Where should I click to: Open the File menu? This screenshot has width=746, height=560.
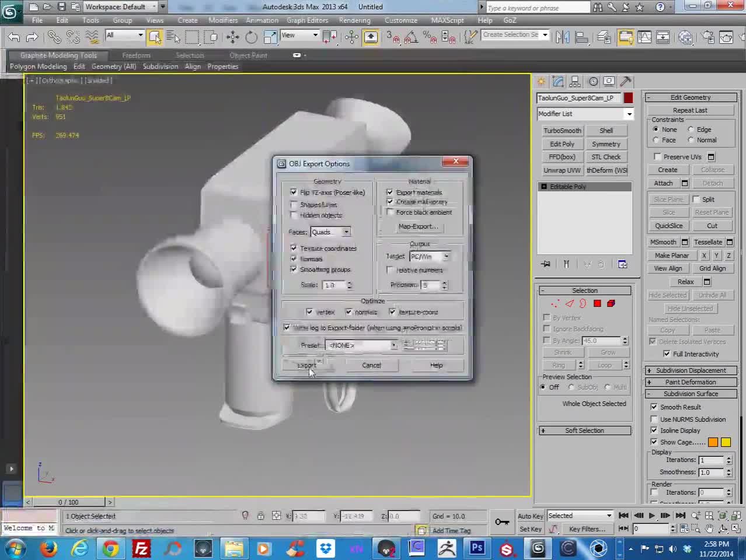tap(37, 20)
